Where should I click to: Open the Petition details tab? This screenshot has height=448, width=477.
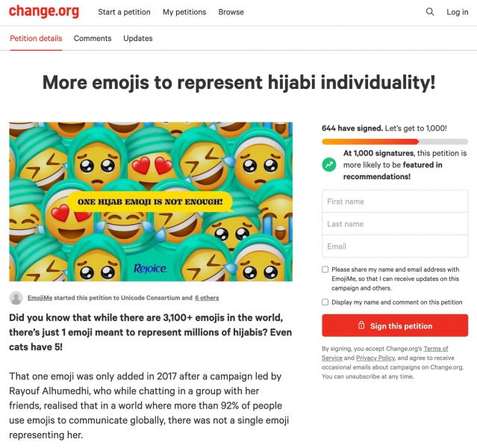(x=36, y=38)
